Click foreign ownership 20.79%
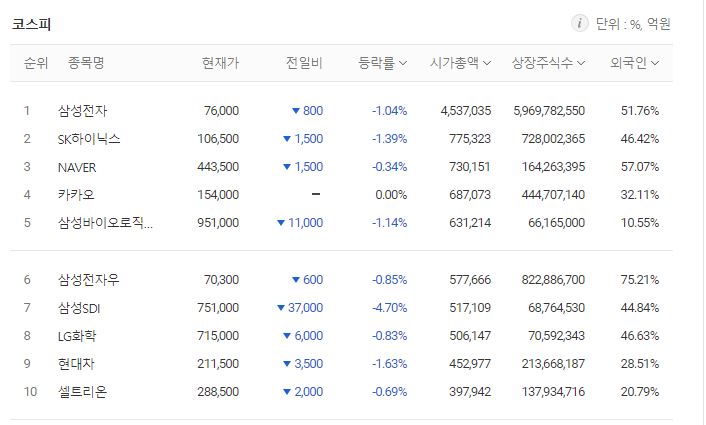Image resolution: width=706 pixels, height=425 pixels. [x=640, y=392]
